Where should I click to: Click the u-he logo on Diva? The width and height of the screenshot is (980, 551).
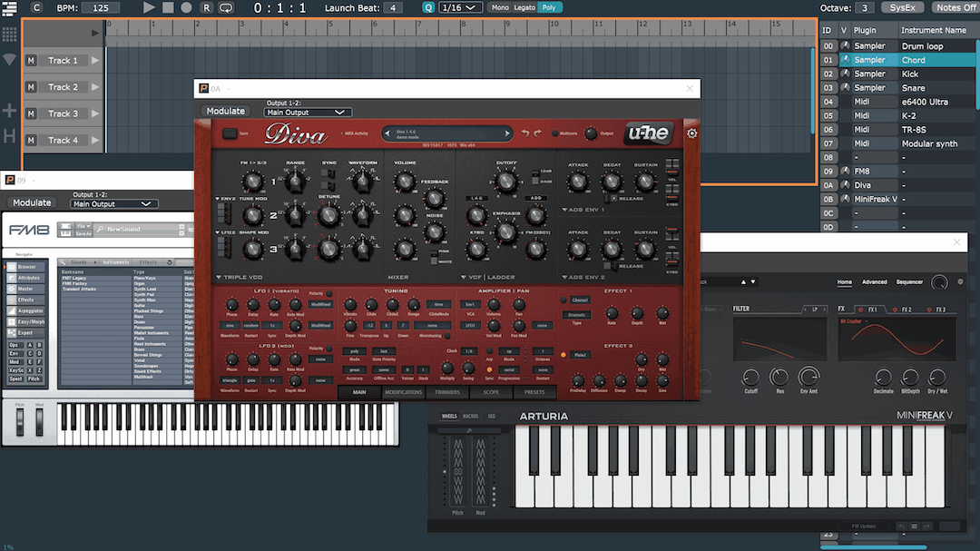[x=650, y=132]
